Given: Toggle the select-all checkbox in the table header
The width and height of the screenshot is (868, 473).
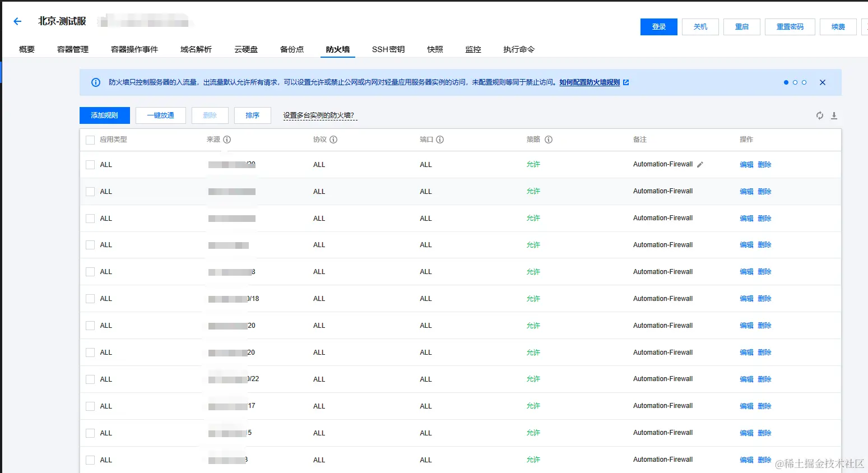Looking at the screenshot, I should 90,140.
